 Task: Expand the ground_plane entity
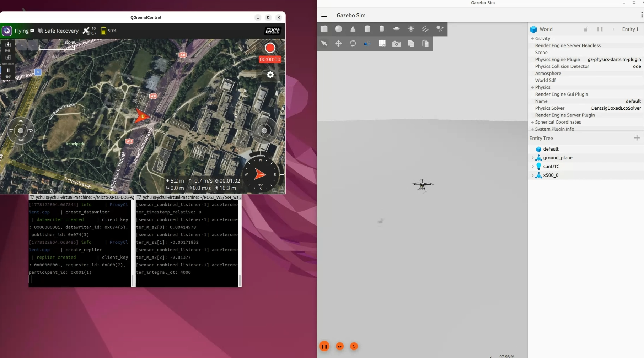(532, 158)
